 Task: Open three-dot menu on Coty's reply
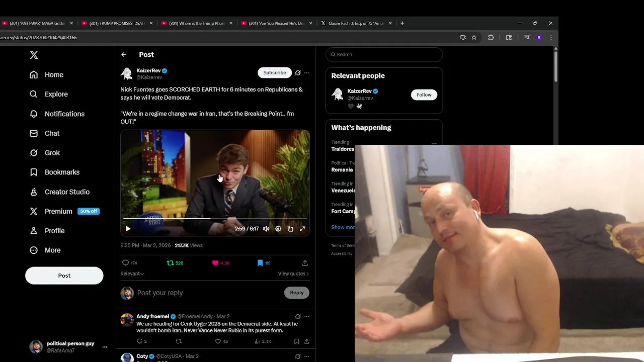coord(306,356)
